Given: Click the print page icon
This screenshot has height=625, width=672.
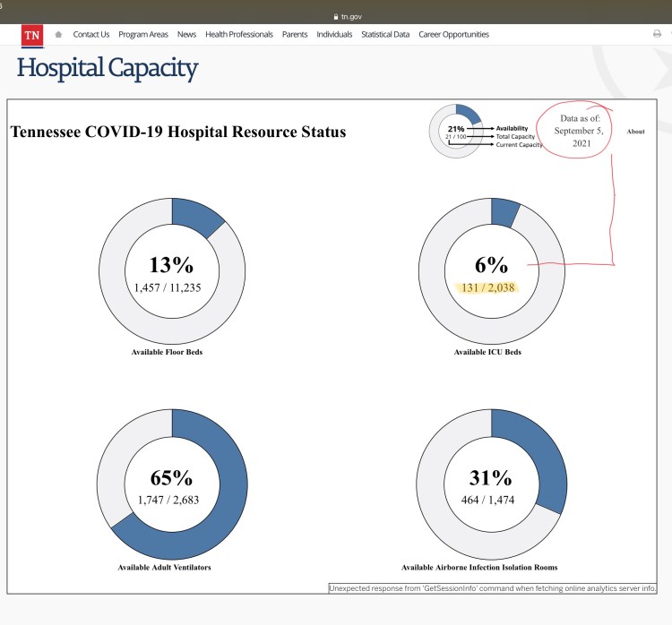Looking at the screenshot, I should pyautogui.click(x=657, y=35).
